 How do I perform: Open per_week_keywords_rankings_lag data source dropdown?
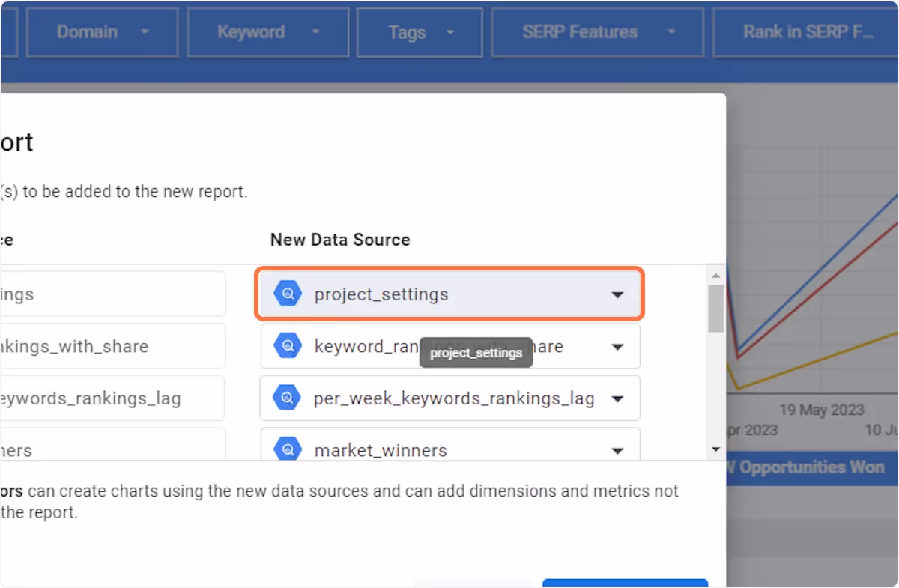(450, 398)
